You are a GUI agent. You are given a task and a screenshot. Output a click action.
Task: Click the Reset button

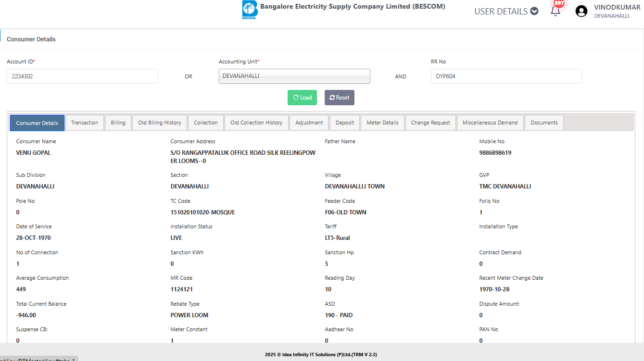point(339,98)
